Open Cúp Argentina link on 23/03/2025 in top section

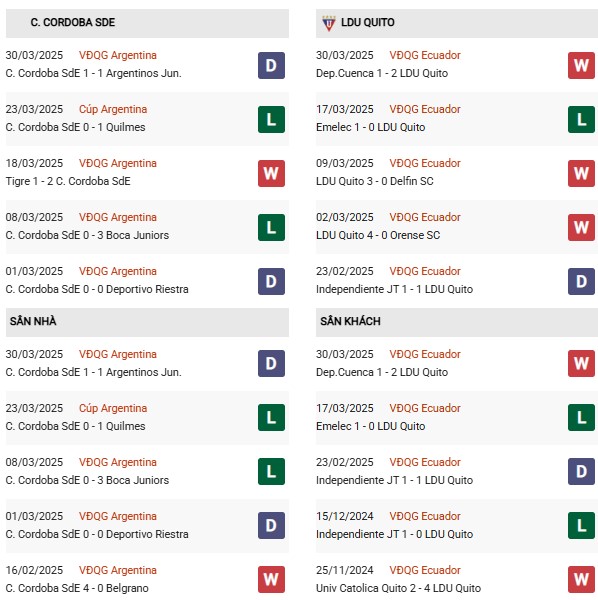click(113, 109)
